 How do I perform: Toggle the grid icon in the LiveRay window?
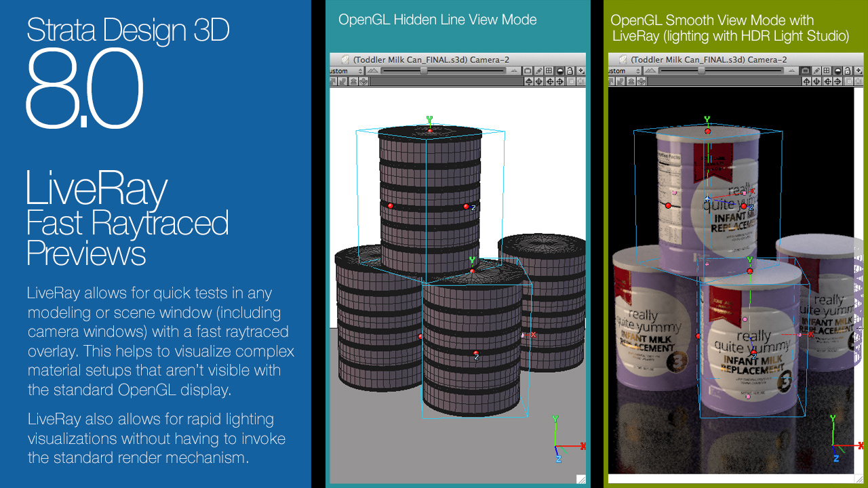click(827, 71)
